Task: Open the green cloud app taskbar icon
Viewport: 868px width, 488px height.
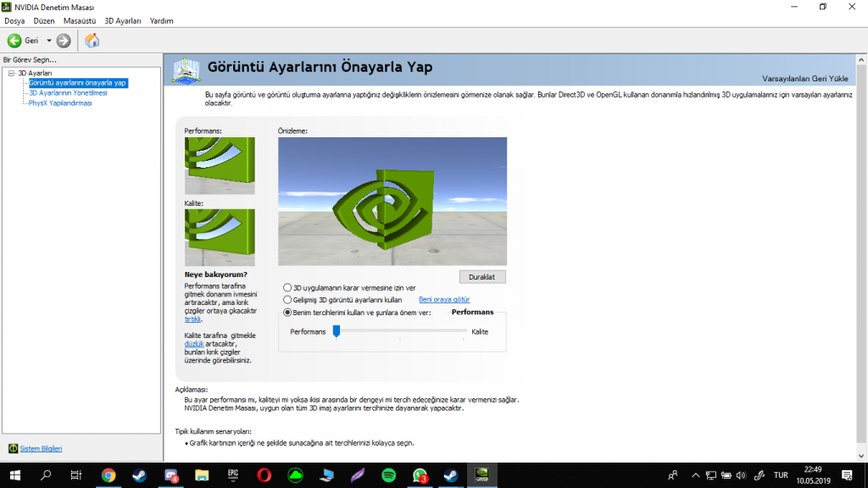Action: 296,475
